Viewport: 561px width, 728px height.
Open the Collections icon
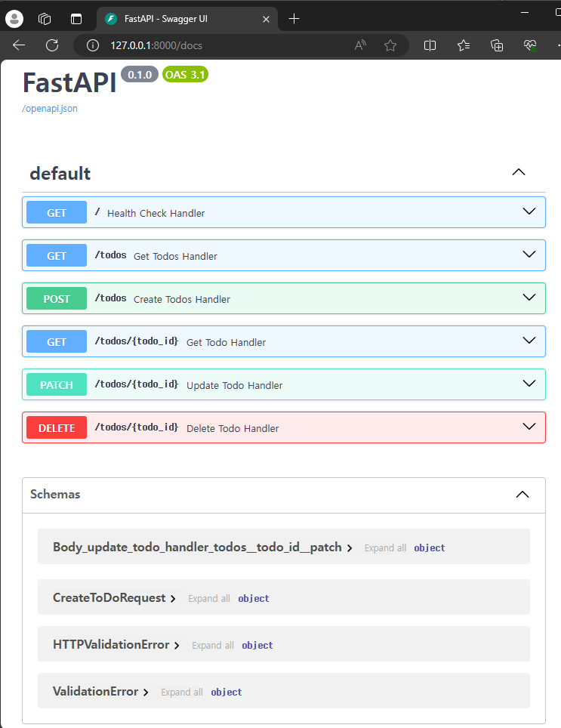tap(497, 45)
